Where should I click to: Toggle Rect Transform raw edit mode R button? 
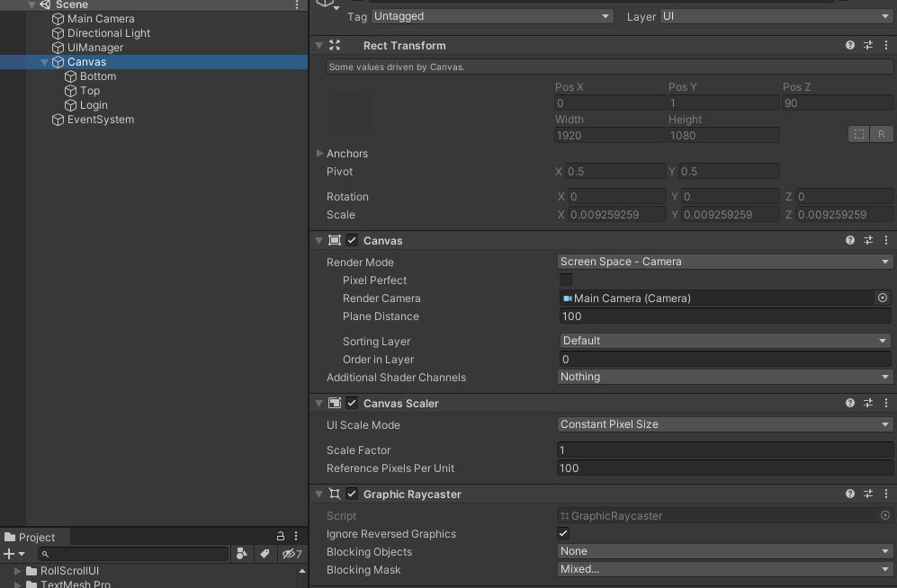pyautogui.click(x=881, y=134)
